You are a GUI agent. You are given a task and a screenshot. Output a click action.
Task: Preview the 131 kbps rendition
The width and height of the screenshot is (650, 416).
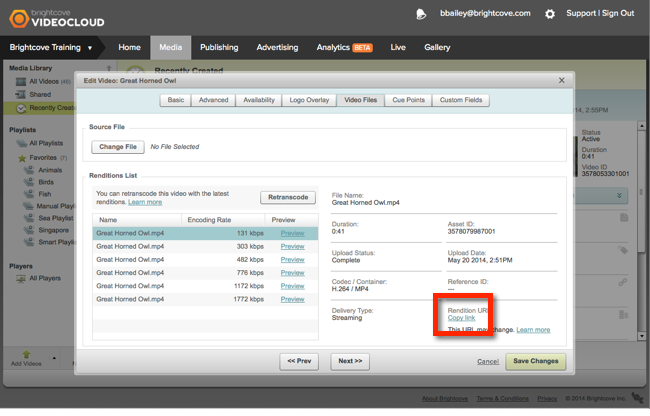pyautogui.click(x=293, y=233)
